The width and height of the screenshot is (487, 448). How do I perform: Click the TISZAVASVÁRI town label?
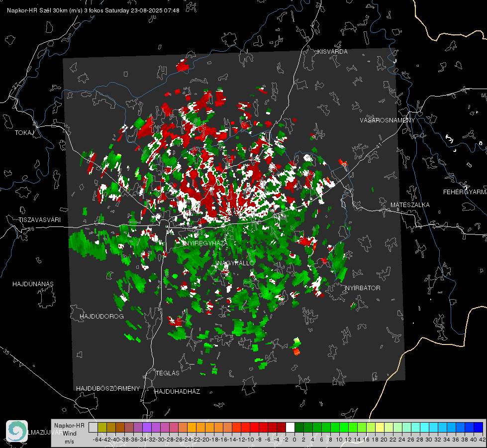click(39, 220)
